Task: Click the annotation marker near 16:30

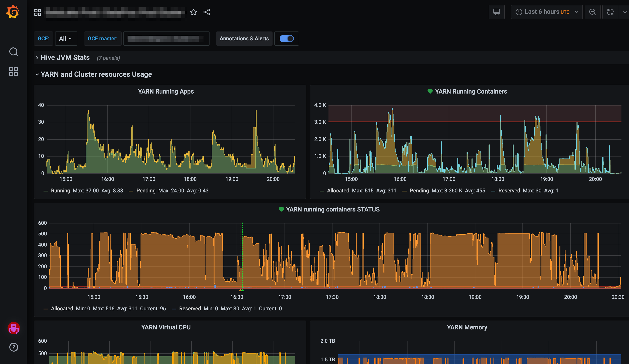Action: (x=241, y=290)
